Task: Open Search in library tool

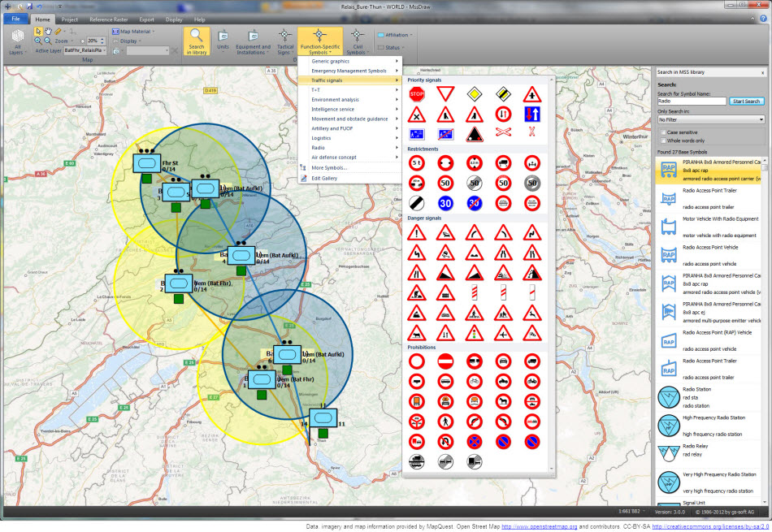Action: [195, 41]
